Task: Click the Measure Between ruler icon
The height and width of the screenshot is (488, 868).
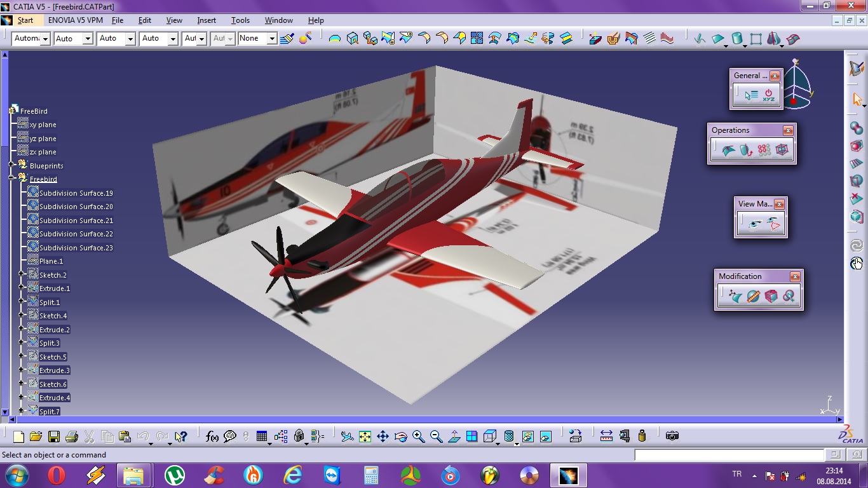Action: pos(606,436)
